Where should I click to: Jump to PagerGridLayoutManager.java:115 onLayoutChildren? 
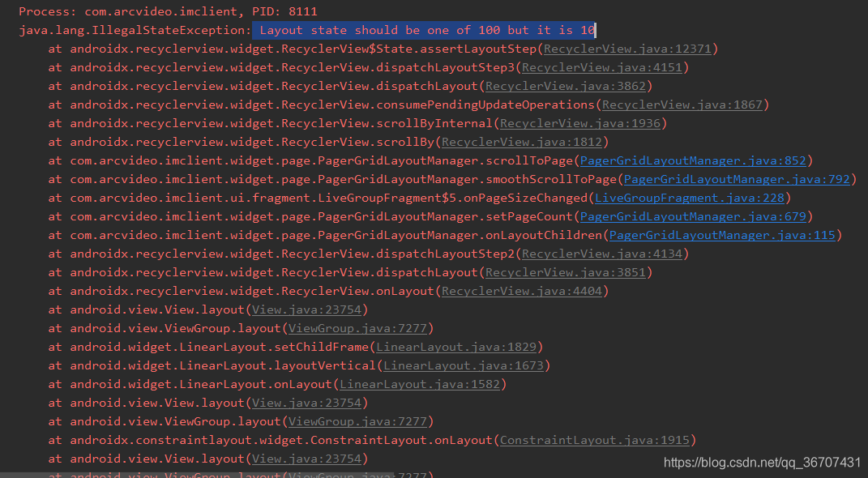[x=722, y=236]
